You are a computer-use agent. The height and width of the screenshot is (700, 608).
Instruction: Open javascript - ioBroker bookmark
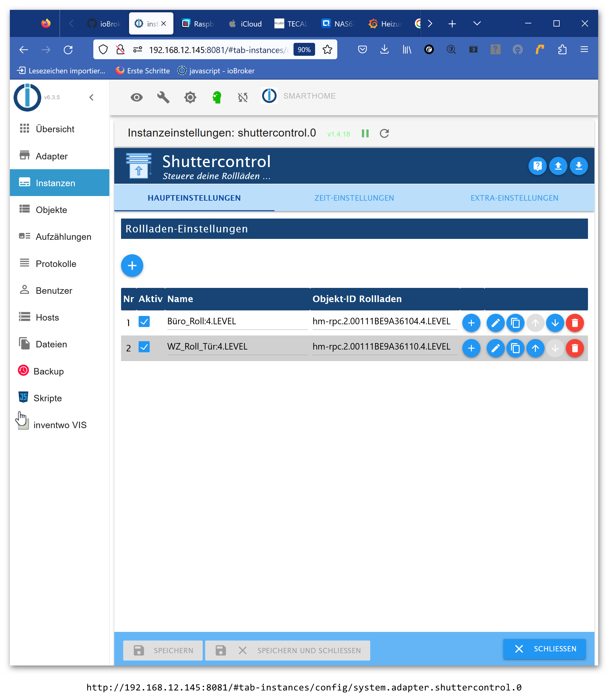[216, 71]
